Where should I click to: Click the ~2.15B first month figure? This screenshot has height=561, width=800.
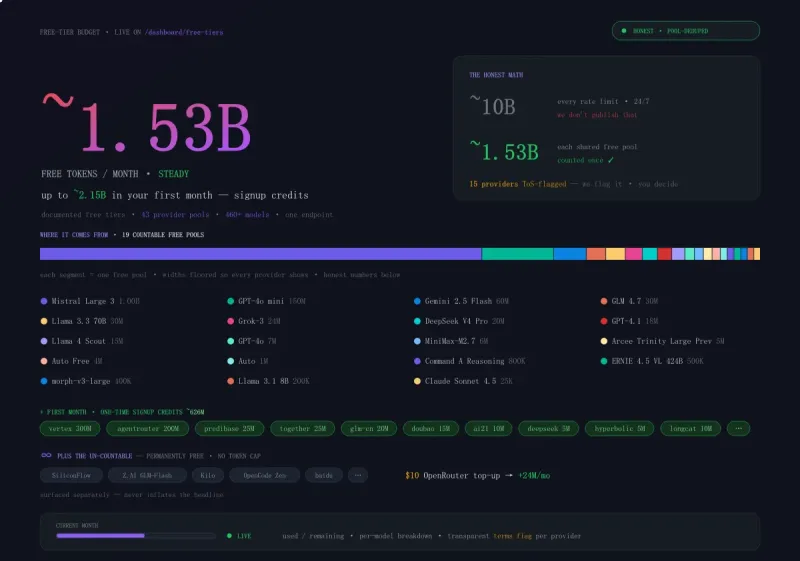pyautogui.click(x=90, y=195)
